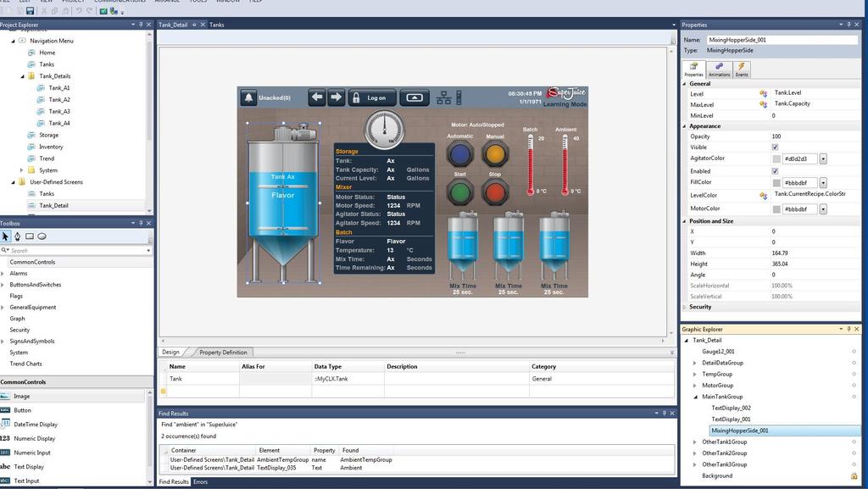The width and height of the screenshot is (868, 489).
Task: Click the Batch thermometer graphic
Action: pos(531,165)
